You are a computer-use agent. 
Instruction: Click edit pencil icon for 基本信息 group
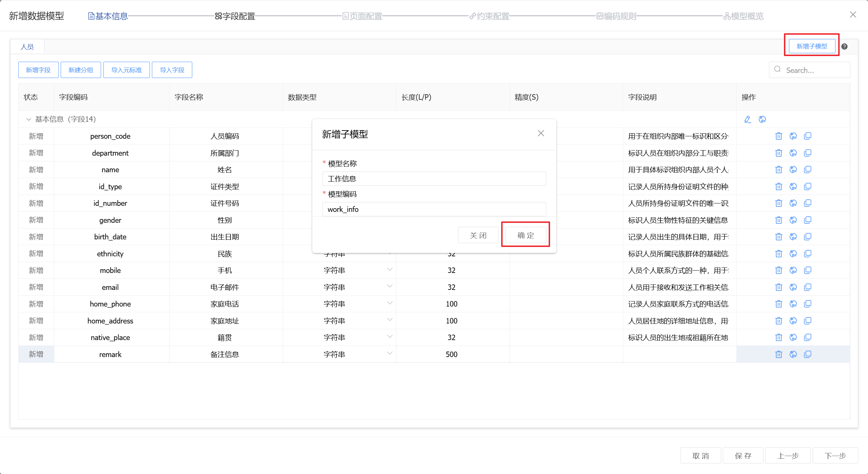[748, 119]
